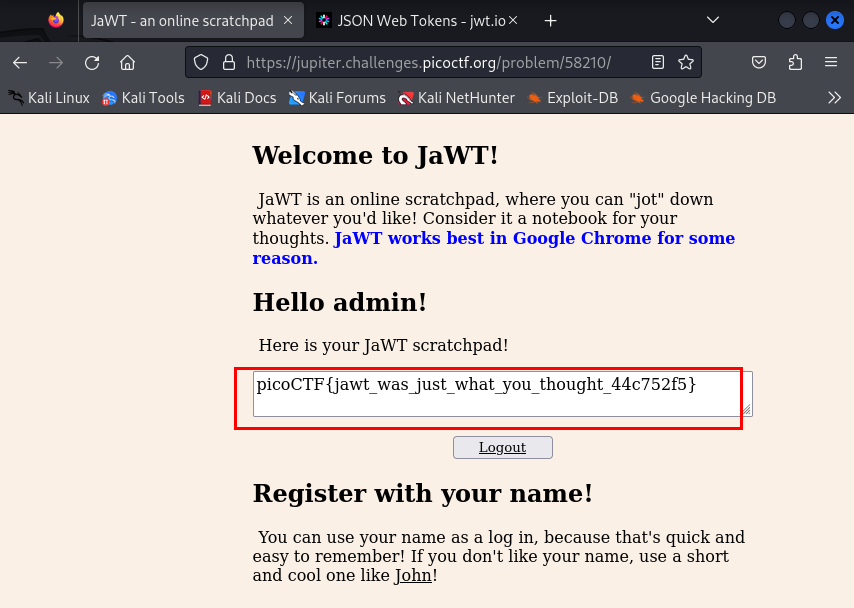Click the Here is your JaWT scratchpad text
This screenshot has height=608, width=854.
click(x=383, y=345)
